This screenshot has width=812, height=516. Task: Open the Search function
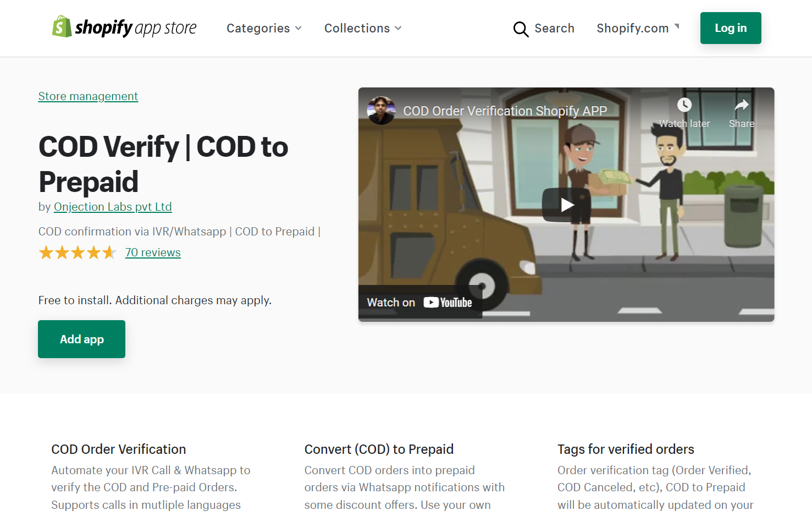coord(554,28)
